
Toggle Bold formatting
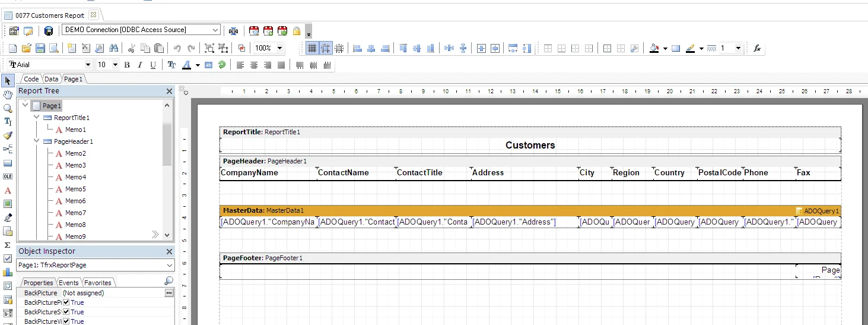click(x=126, y=65)
